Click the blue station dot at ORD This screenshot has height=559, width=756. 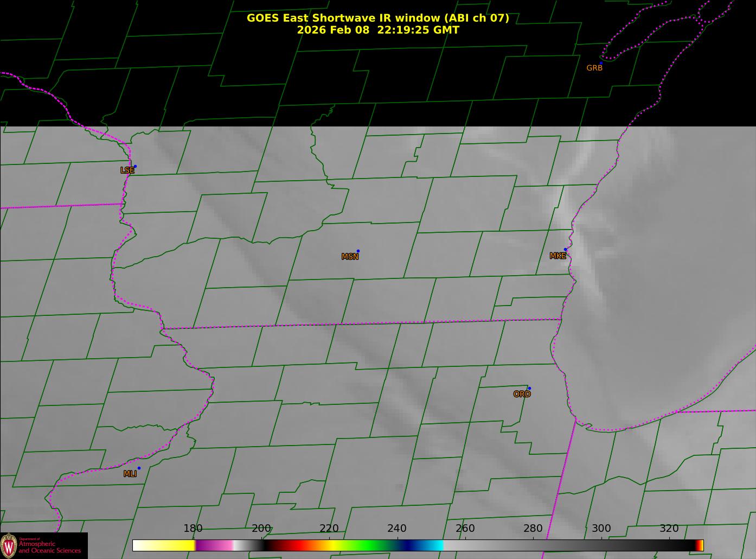[x=529, y=388]
